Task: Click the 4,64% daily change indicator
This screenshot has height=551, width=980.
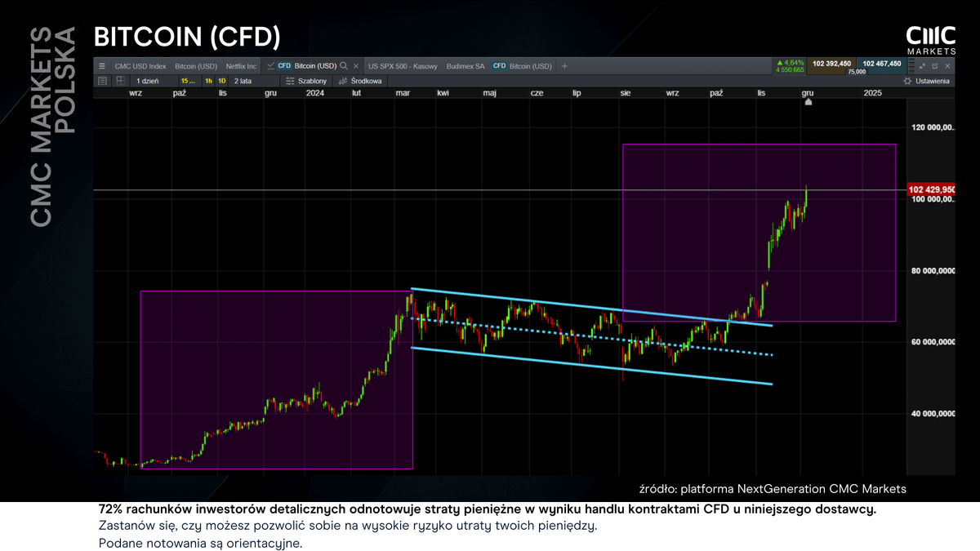Action: click(x=791, y=62)
